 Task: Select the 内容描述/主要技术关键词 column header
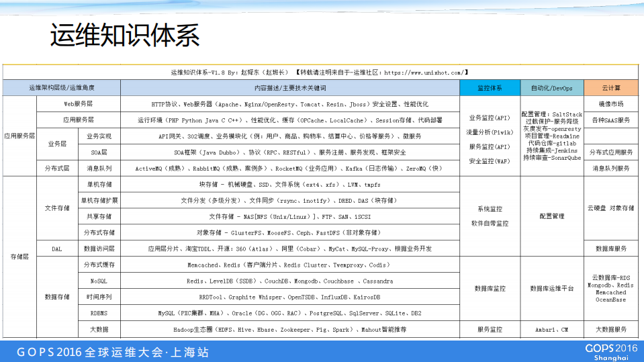290,88
